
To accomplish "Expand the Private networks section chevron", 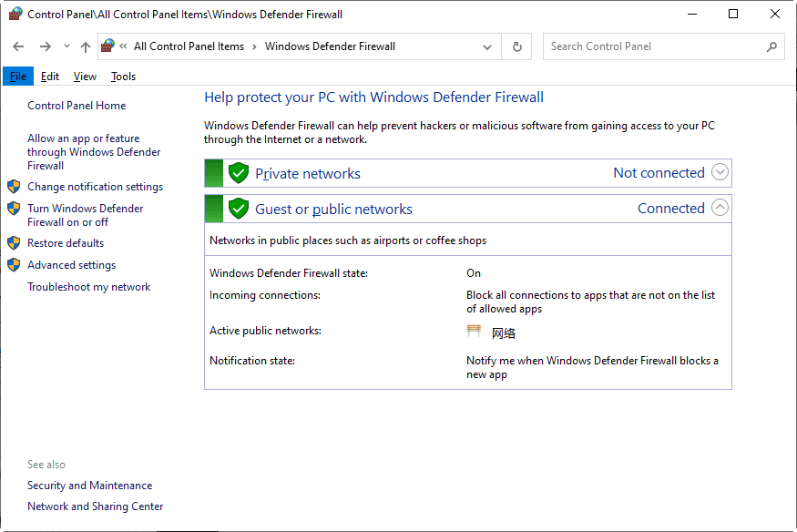I will point(720,172).
